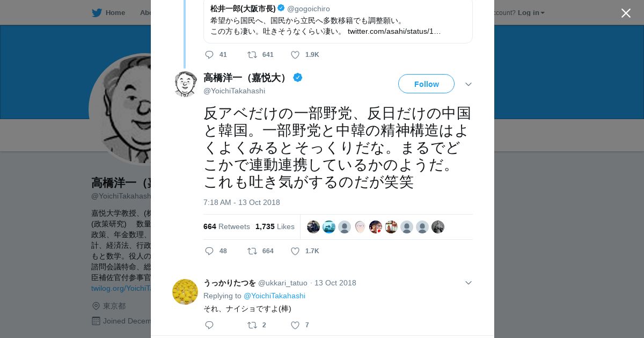The height and width of the screenshot is (338, 644).
Task: Open the first liker's avatar thumbnail
Action: tap(313, 227)
